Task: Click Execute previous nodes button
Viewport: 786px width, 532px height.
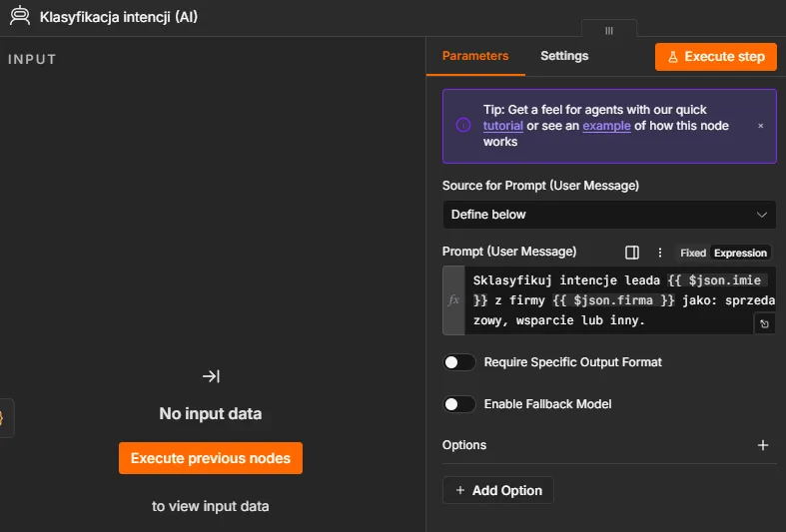Action: 211,458
